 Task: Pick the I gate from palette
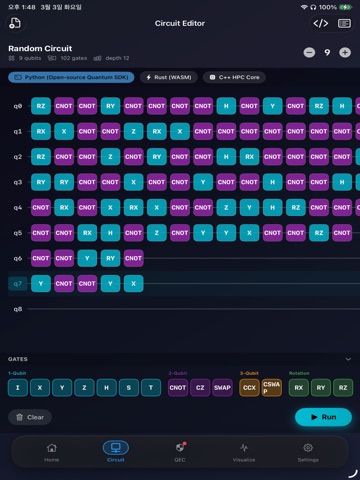pos(18,388)
